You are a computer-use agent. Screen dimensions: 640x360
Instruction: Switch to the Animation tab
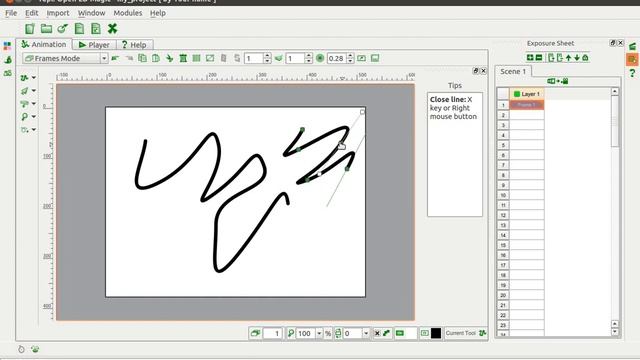44,44
